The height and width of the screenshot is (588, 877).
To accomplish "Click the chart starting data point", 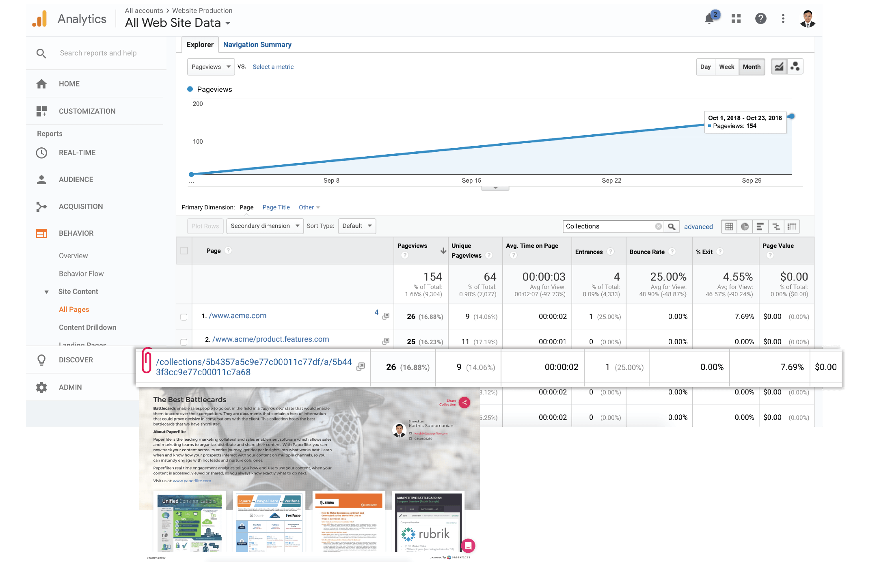I will [x=191, y=174].
